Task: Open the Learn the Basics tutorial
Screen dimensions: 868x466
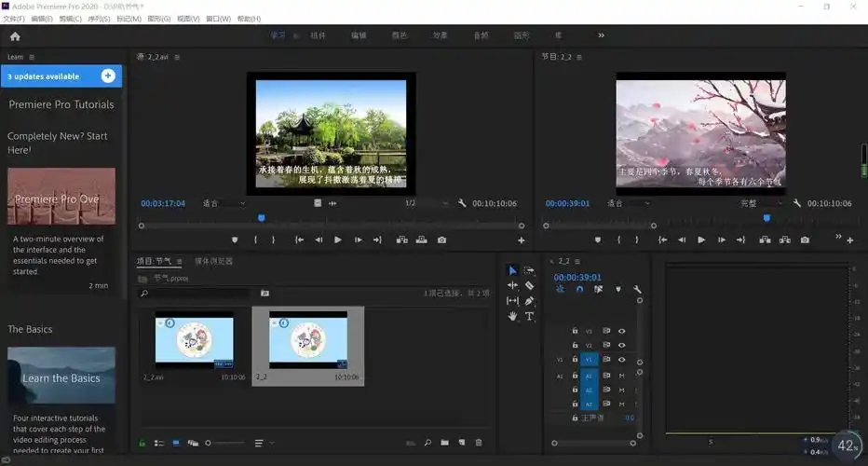Action: (61, 377)
